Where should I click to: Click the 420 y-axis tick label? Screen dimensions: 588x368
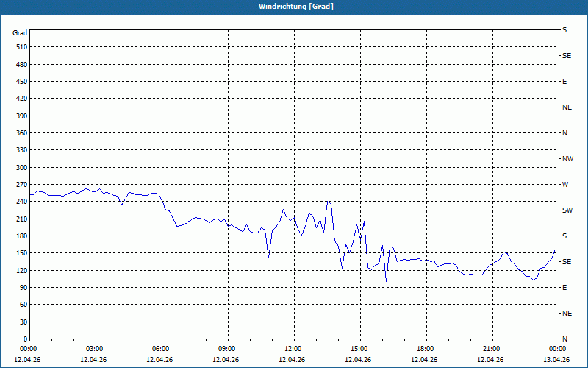(x=22, y=99)
